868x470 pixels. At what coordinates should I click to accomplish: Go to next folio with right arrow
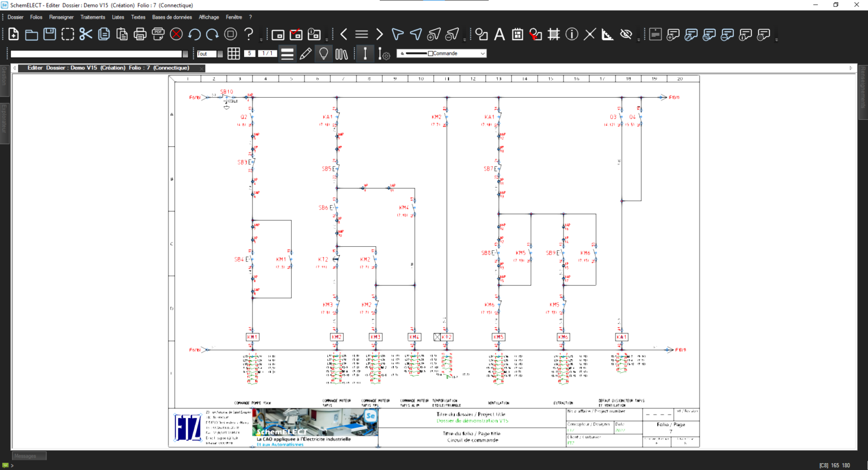pyautogui.click(x=380, y=34)
